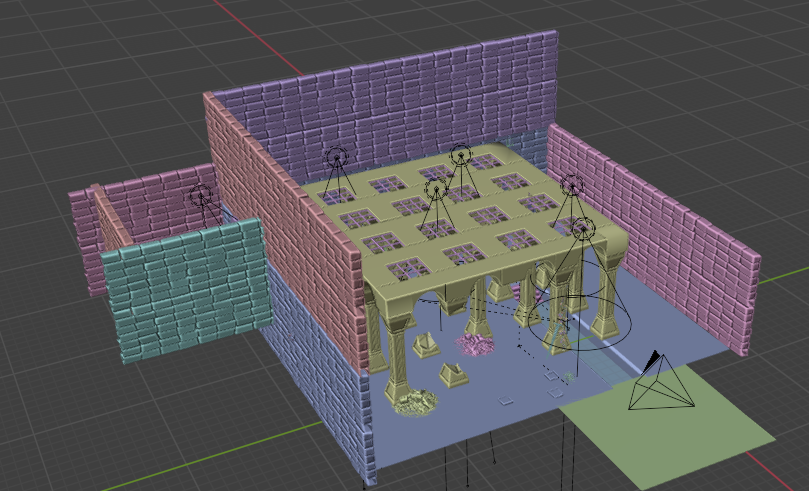Image resolution: width=809 pixels, height=491 pixels.
Task: Select the lamp above the small left enclosure
Action: pyautogui.click(x=201, y=195)
